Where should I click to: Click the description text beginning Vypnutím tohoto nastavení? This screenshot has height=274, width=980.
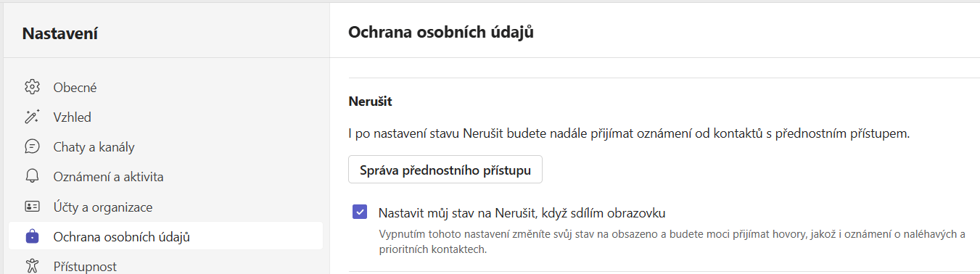click(672, 241)
